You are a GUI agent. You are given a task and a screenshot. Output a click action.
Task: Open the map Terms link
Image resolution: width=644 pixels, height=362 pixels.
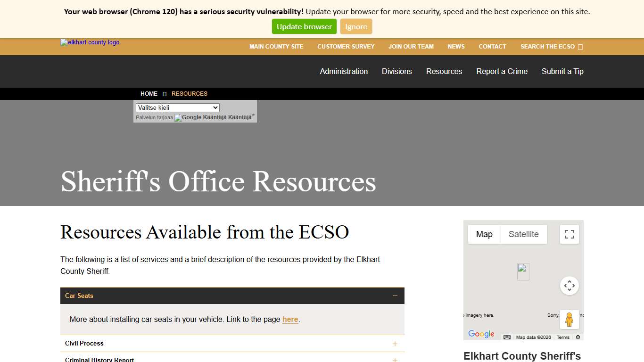tap(563, 337)
